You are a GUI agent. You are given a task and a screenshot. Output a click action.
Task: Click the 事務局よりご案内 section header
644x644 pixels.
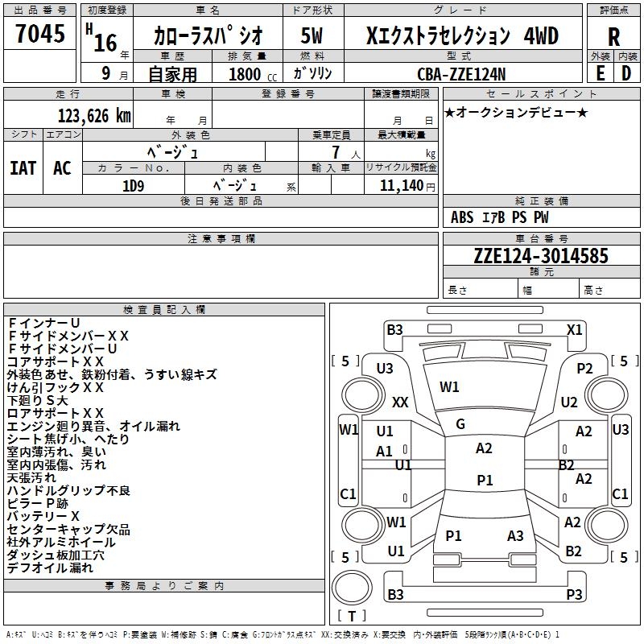[x=164, y=586]
